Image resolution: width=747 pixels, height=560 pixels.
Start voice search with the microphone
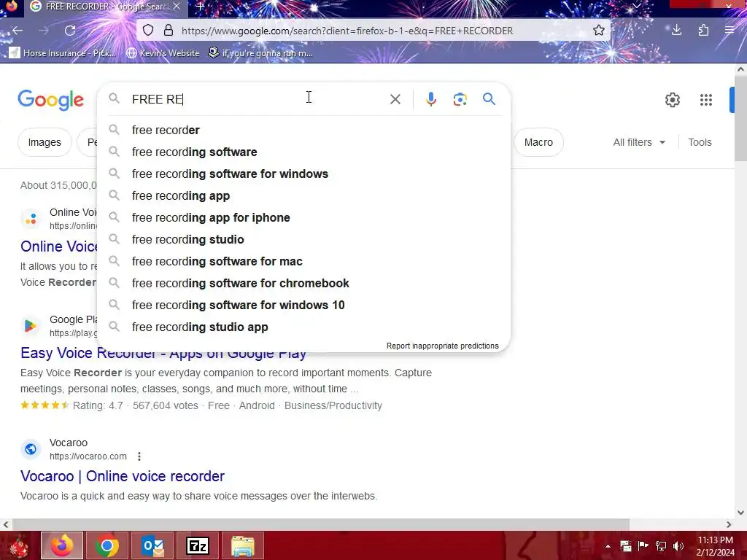[431, 99]
